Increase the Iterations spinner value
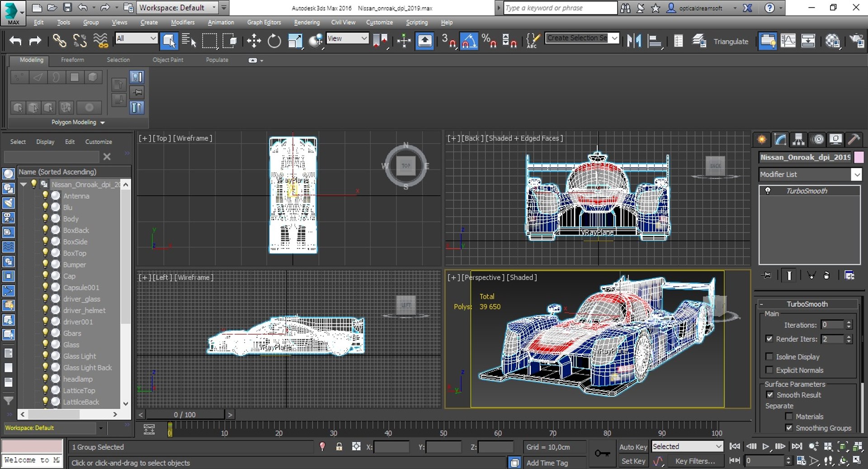The width and height of the screenshot is (868, 469). [849, 322]
